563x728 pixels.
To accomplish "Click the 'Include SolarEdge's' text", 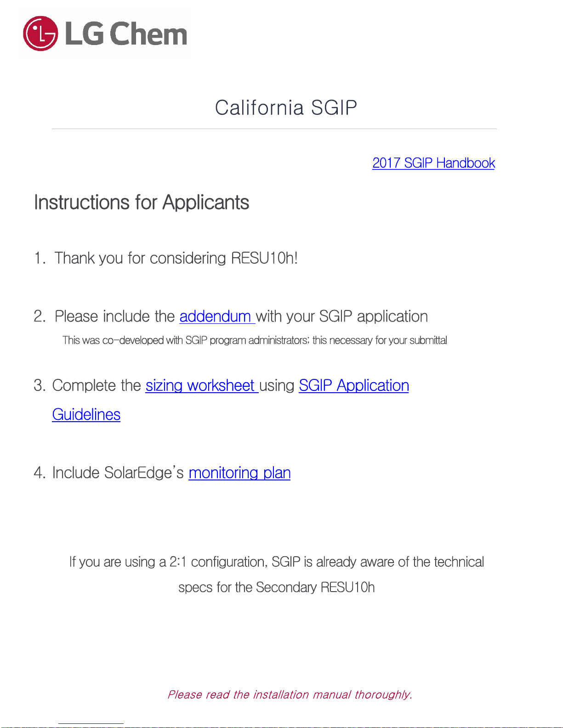I will [118, 473].
